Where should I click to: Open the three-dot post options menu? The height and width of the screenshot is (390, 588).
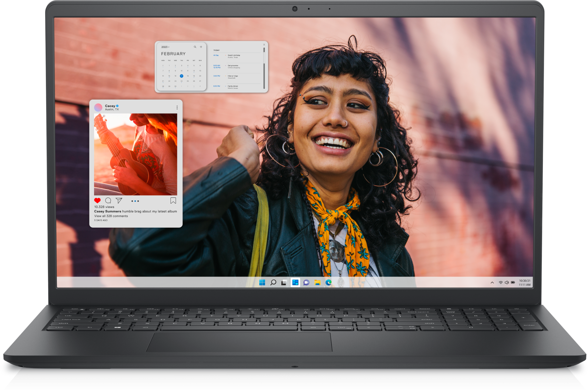click(177, 107)
